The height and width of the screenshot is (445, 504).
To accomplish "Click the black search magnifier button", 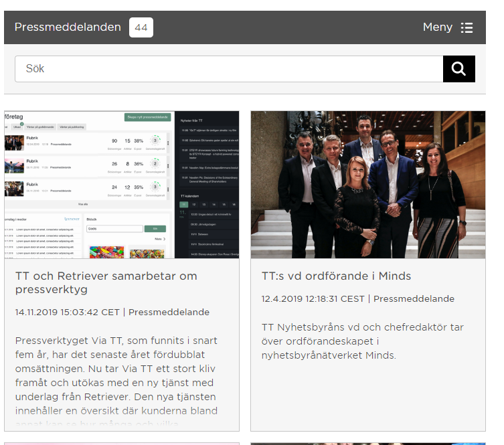I will pyautogui.click(x=458, y=69).
